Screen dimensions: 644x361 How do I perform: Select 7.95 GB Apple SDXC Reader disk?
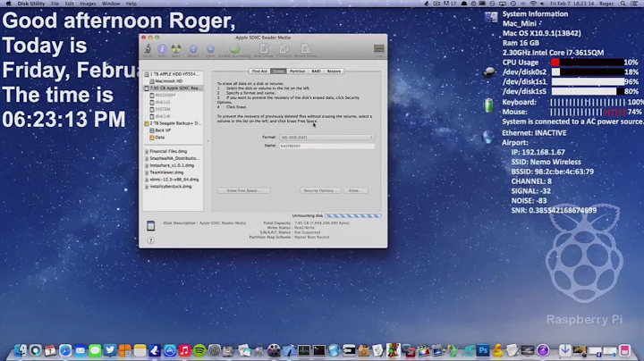(x=173, y=88)
